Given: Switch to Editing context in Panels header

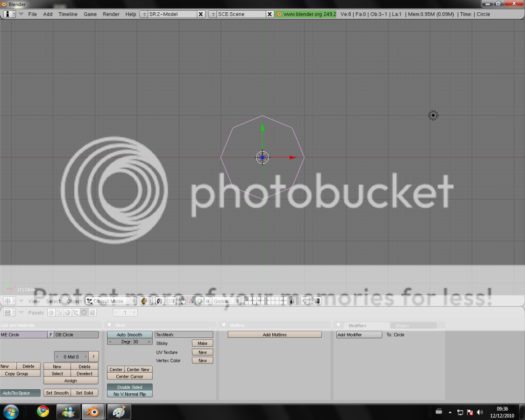Looking at the screenshot, I should 84,312.
